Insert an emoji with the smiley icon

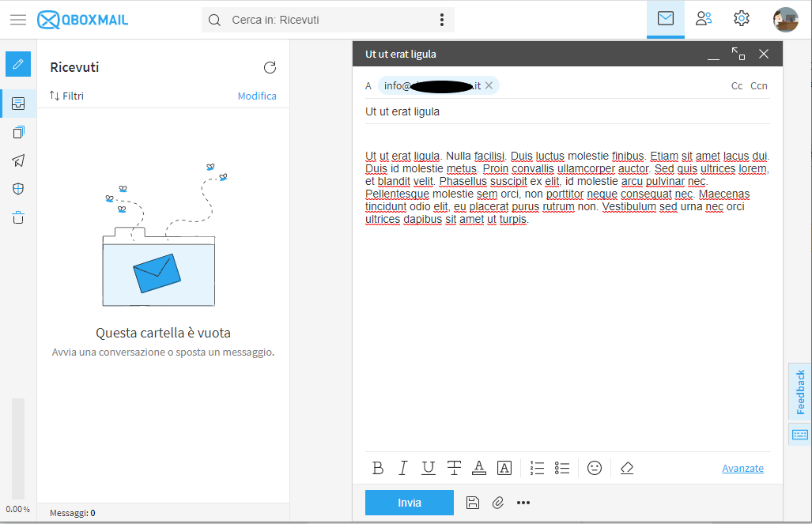click(595, 468)
